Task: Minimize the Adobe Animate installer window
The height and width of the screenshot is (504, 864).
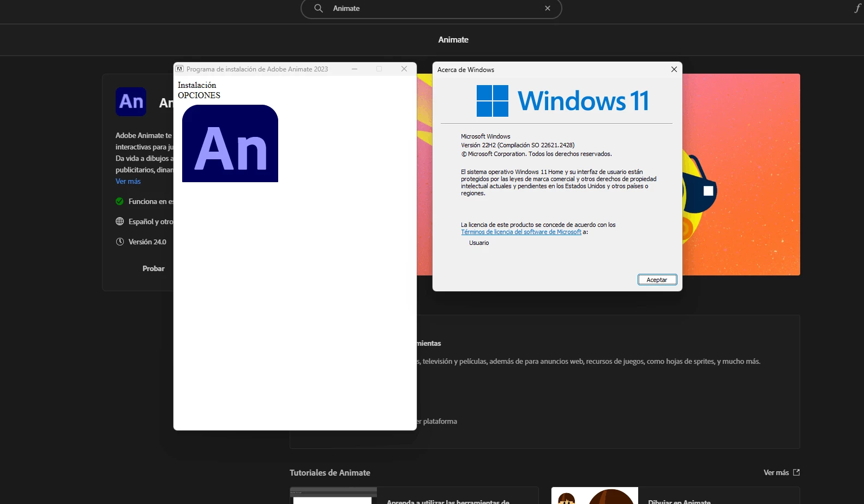Action: point(355,69)
